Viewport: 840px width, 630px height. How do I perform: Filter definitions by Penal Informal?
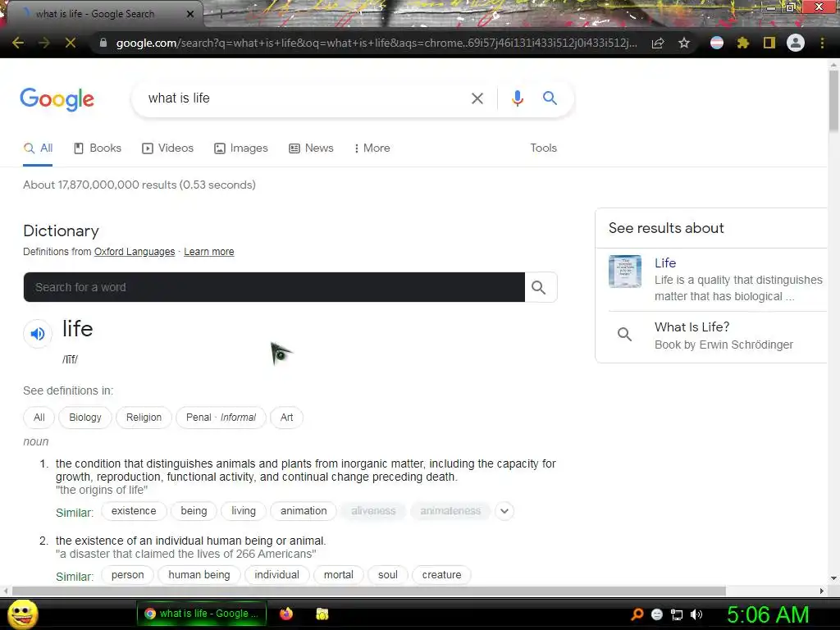point(221,418)
